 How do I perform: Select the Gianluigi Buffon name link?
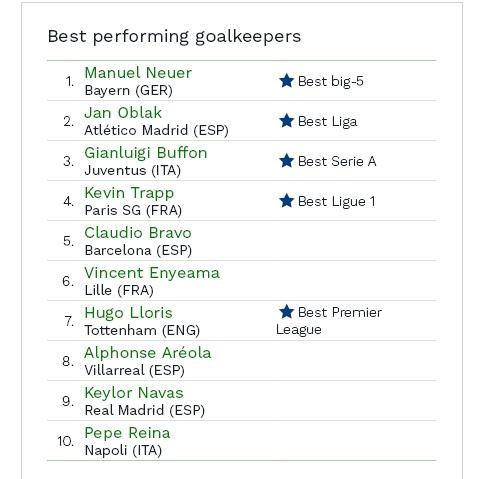[x=146, y=153]
